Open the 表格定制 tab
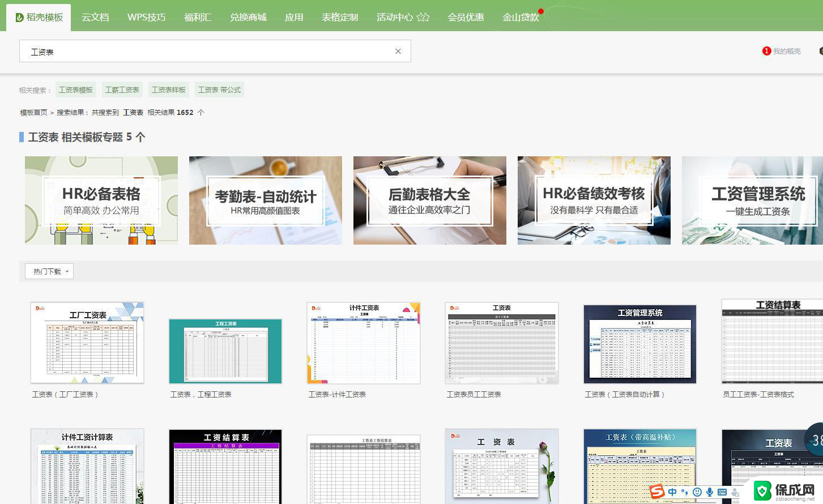 coord(340,18)
